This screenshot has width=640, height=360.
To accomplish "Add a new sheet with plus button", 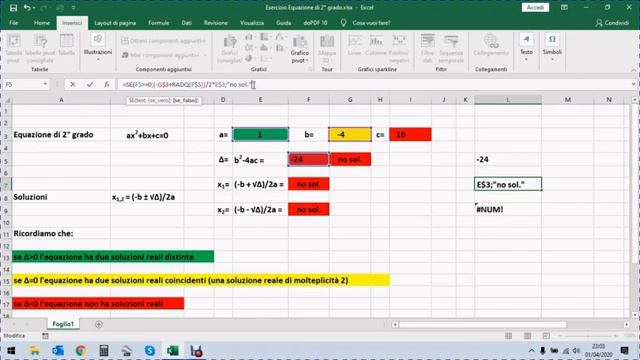I will tap(98, 324).
